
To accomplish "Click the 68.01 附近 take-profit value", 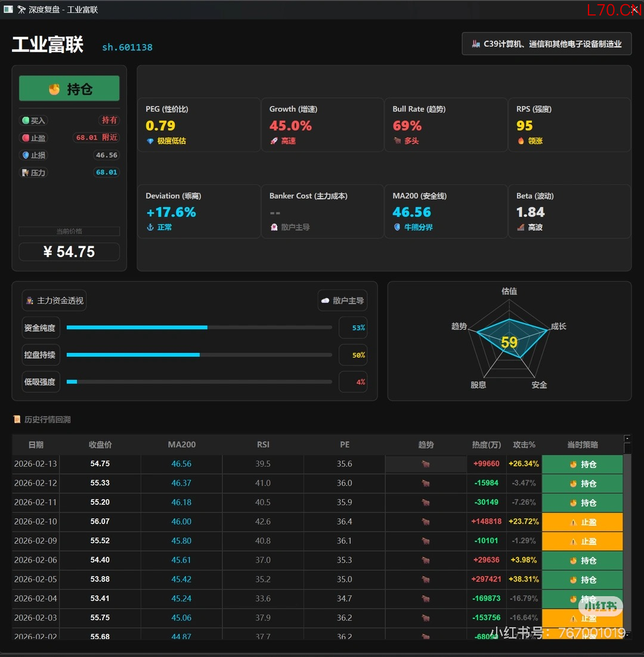I will click(x=97, y=138).
